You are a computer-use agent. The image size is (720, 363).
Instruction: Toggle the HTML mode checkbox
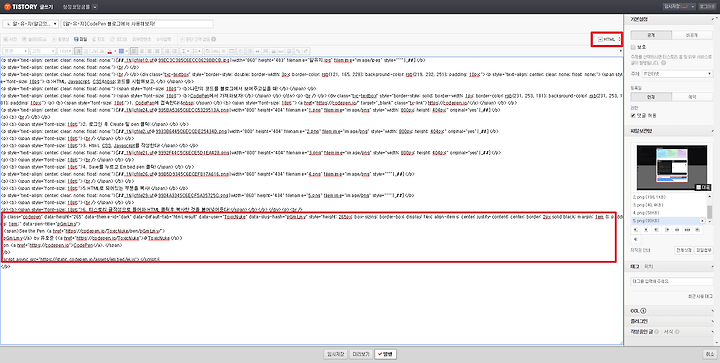coord(600,40)
